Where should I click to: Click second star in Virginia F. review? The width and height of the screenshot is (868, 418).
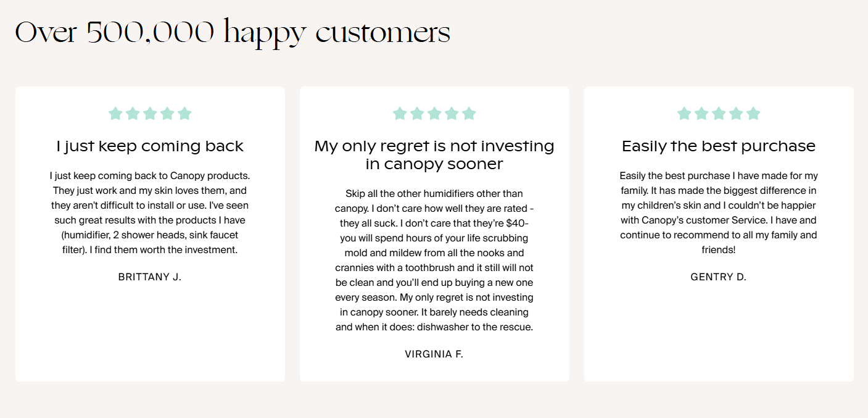(x=417, y=114)
